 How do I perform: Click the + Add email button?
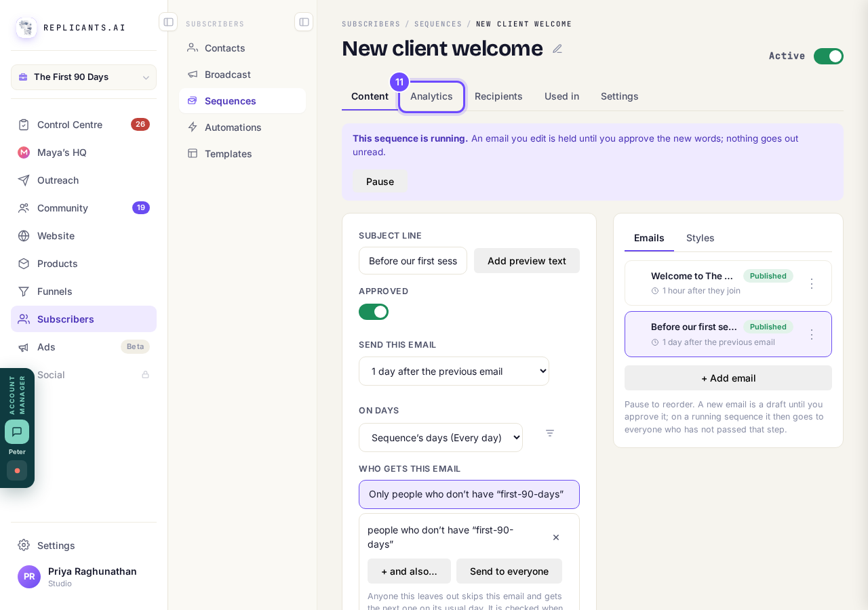click(x=728, y=378)
